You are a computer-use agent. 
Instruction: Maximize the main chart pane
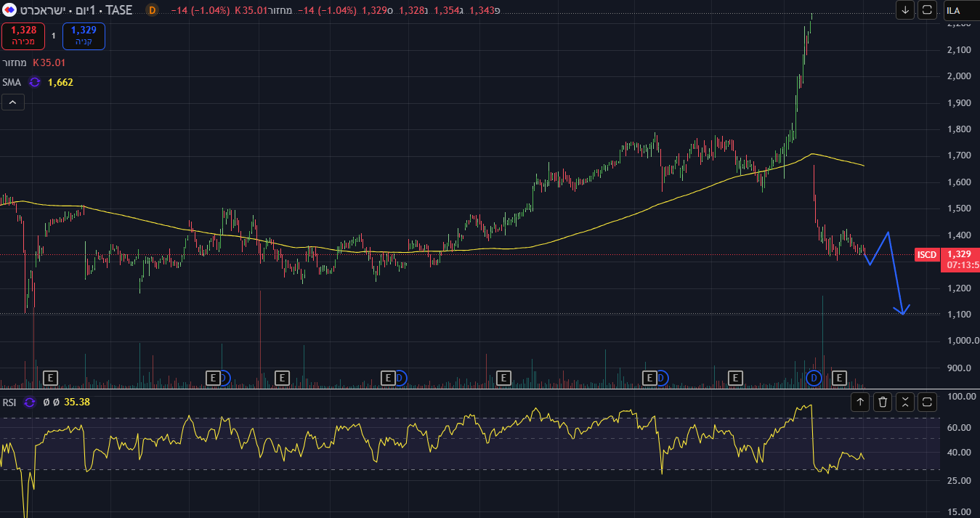click(x=928, y=10)
